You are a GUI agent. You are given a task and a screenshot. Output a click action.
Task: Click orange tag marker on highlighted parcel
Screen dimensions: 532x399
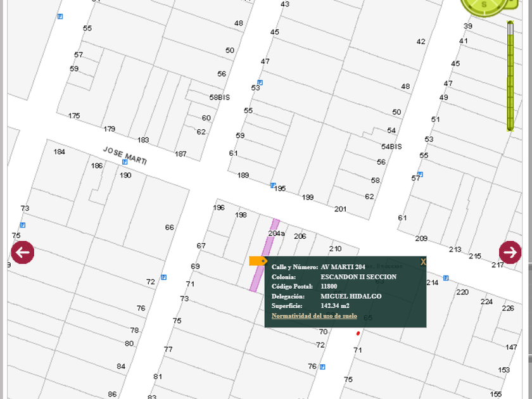coord(258,261)
